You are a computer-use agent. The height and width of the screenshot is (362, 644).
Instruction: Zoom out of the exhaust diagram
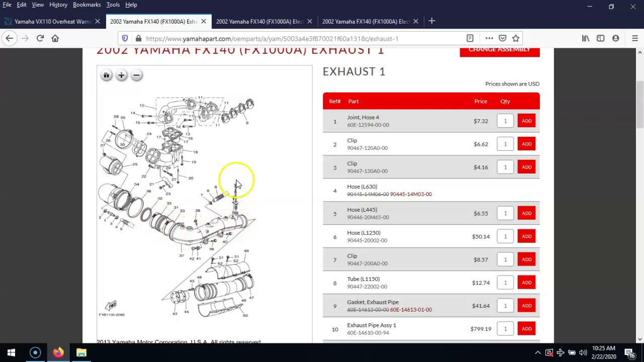136,75
